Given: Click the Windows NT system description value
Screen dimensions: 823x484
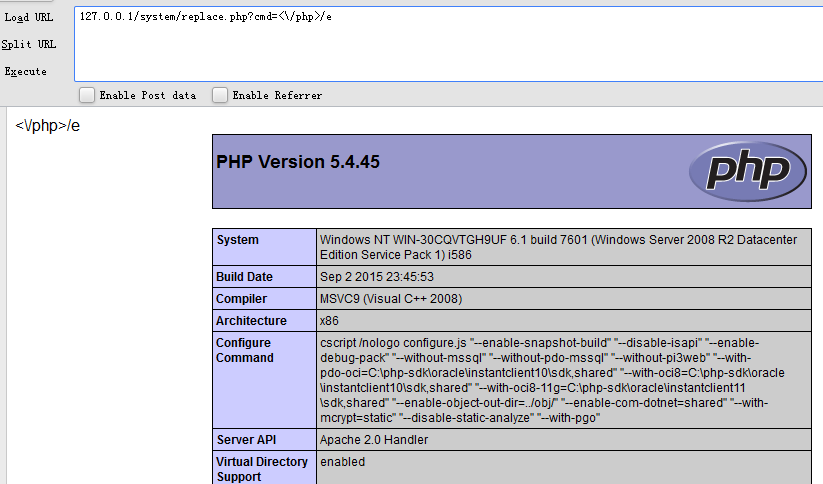Looking at the screenshot, I should (558, 247).
